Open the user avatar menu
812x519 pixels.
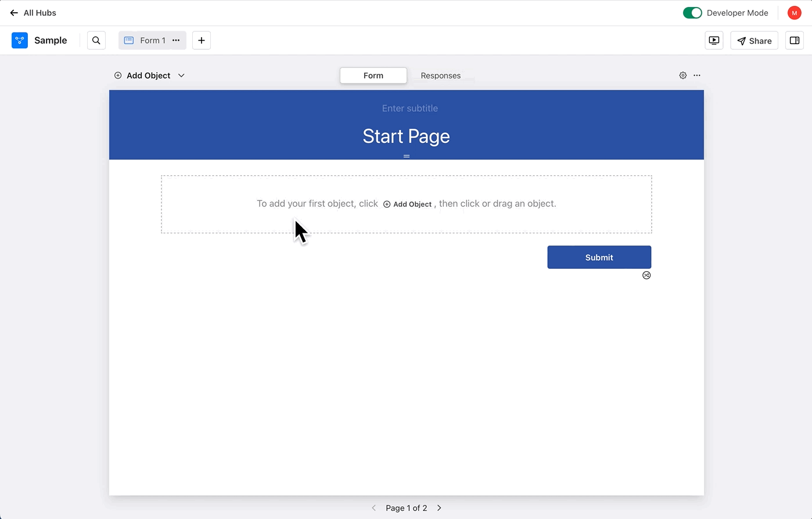point(794,13)
